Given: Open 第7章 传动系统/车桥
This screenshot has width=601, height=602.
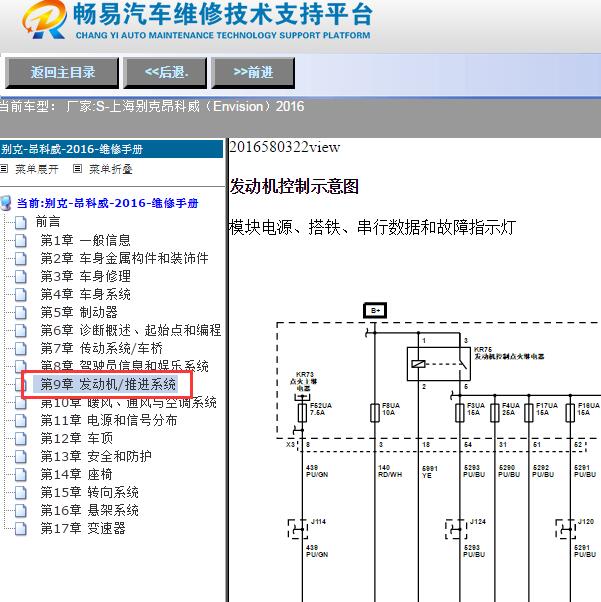Looking at the screenshot, I should coord(101,348).
